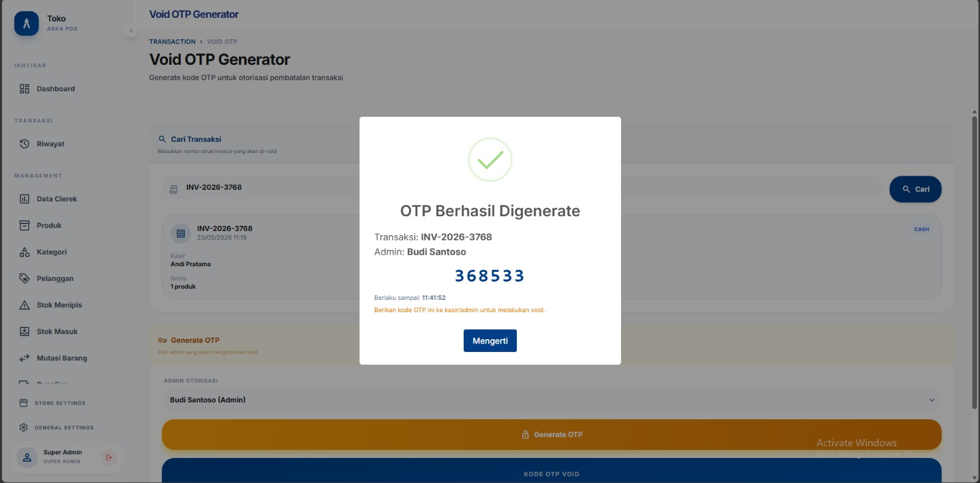The width and height of the screenshot is (980, 483).
Task: Open Riwayat history icon in sidebar
Action: coord(24,144)
